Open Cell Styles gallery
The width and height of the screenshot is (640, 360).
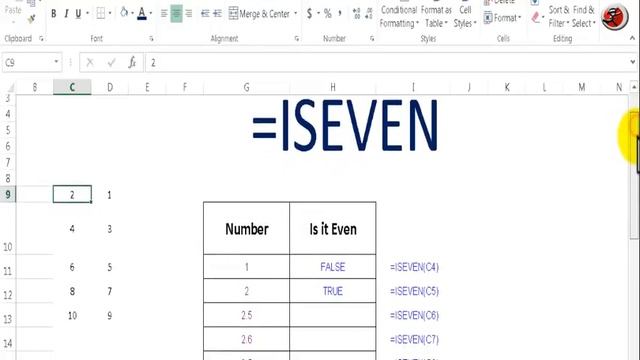pos(465,16)
